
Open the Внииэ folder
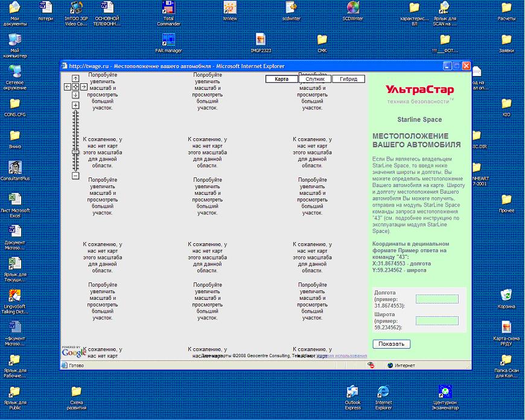pyautogui.click(x=14, y=139)
